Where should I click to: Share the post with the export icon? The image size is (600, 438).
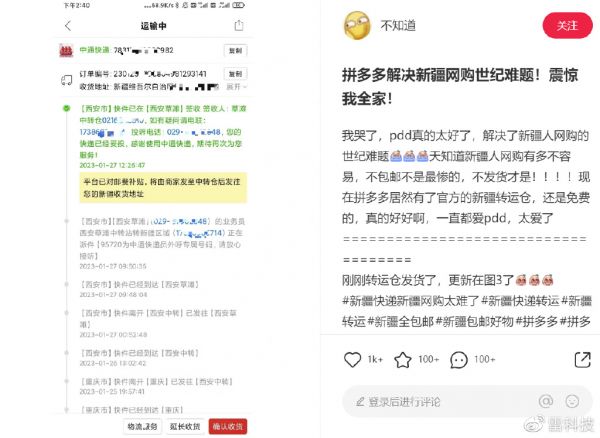pyautogui.click(x=582, y=360)
